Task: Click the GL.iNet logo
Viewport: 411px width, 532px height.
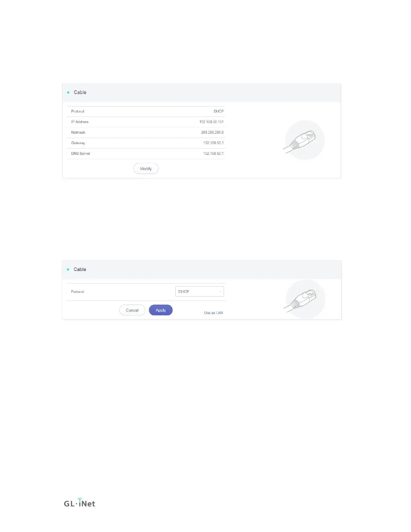Action: [x=80, y=502]
